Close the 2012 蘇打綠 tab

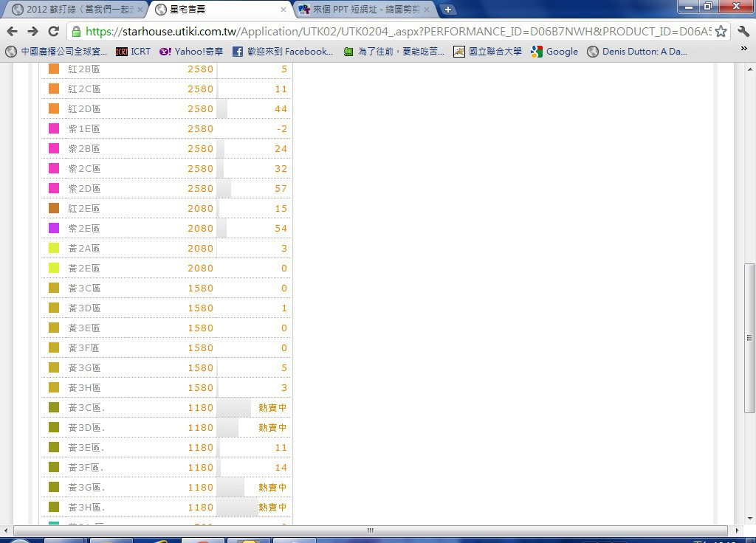[140, 10]
